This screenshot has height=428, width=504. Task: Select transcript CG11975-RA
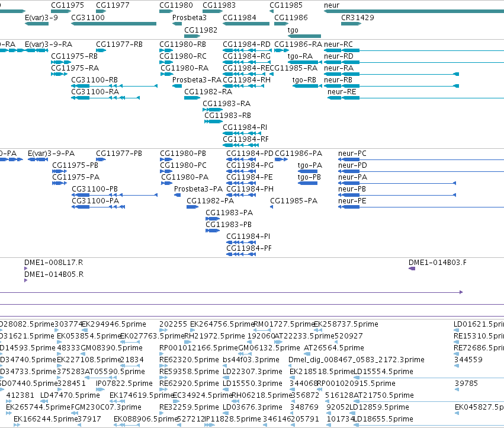[75, 68]
